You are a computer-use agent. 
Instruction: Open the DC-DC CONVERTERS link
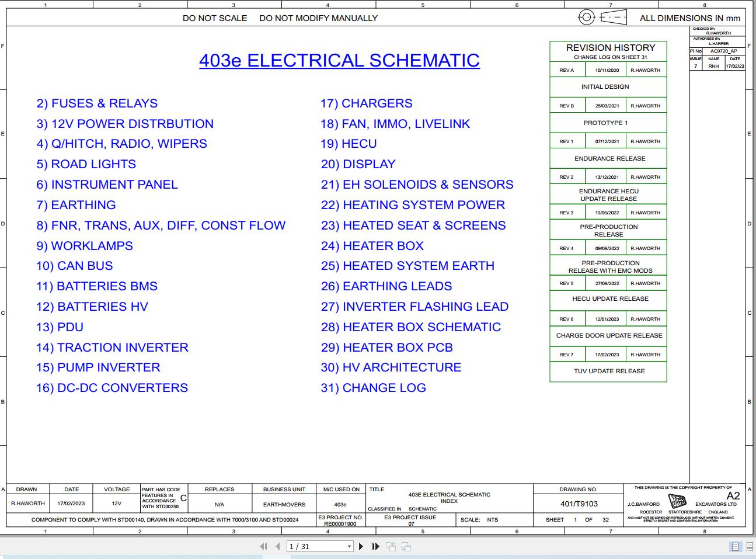pos(112,388)
